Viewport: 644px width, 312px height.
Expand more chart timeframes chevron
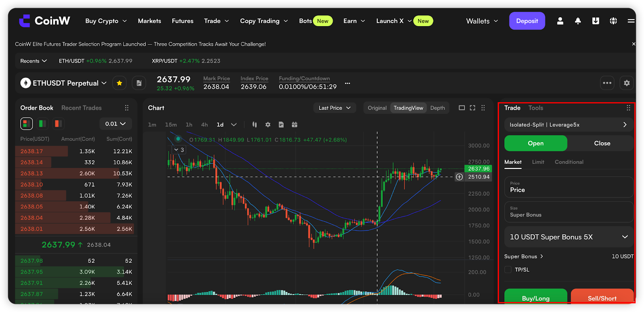234,125
